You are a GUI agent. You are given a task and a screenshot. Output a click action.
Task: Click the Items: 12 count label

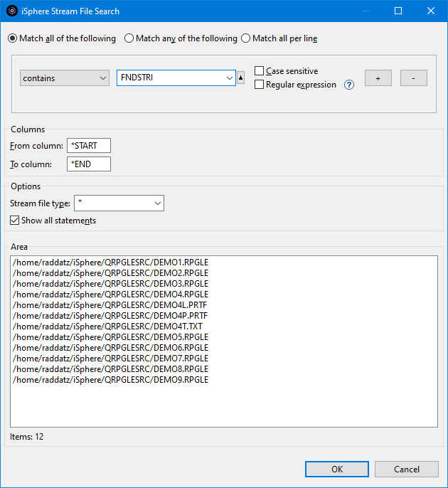[27, 437]
